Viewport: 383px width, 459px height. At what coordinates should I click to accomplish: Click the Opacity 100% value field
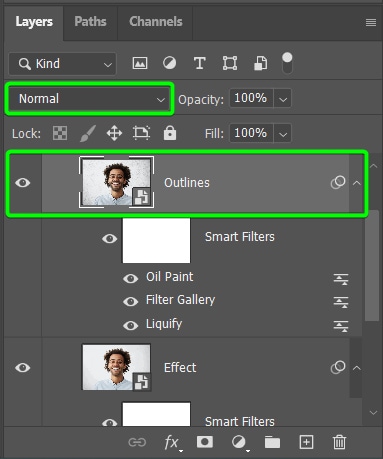tap(251, 98)
